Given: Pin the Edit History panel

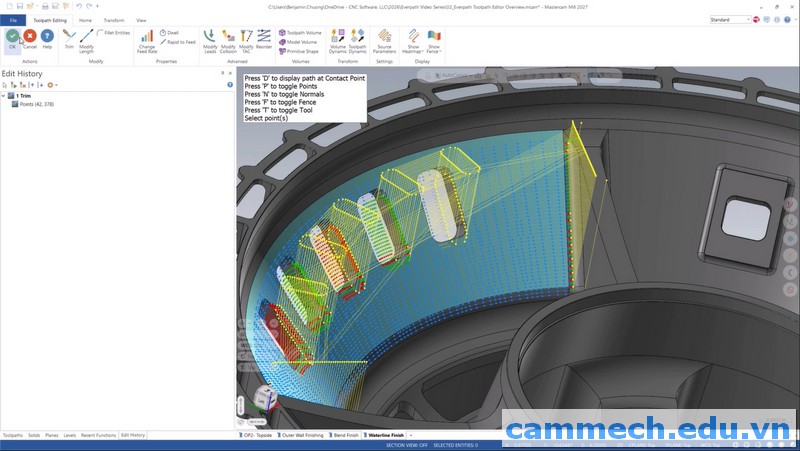Looking at the screenshot, I should pyautogui.click(x=222, y=73).
